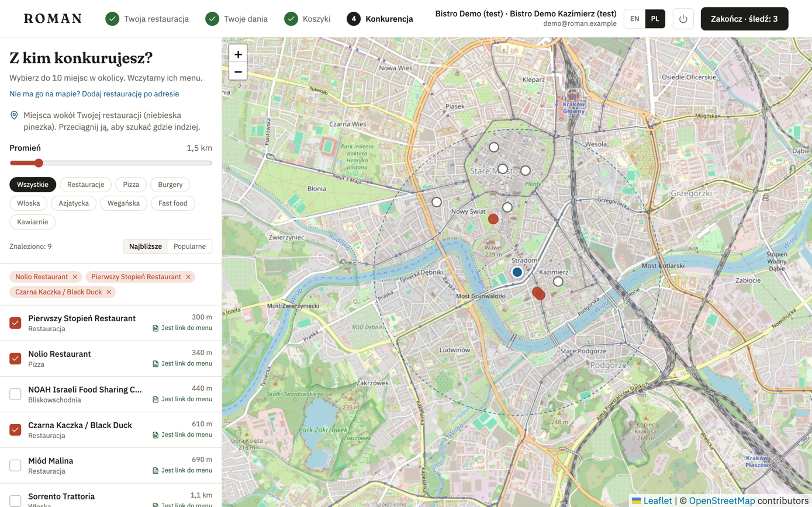Apply the Wegańska filter
The image size is (812, 507).
pos(123,203)
